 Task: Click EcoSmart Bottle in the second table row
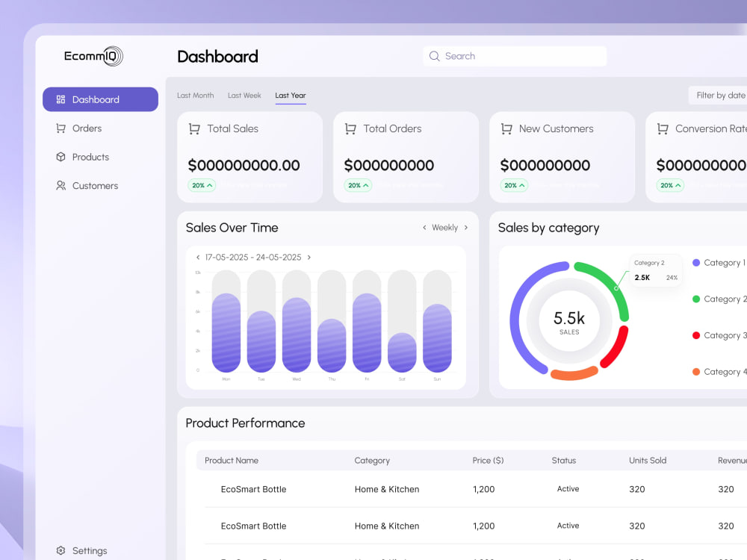253,526
